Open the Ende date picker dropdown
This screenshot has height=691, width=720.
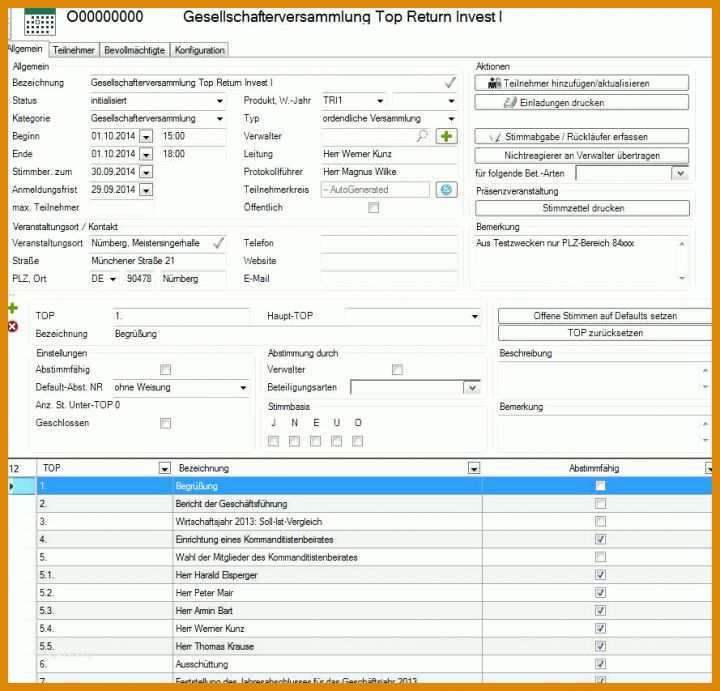[x=146, y=154]
